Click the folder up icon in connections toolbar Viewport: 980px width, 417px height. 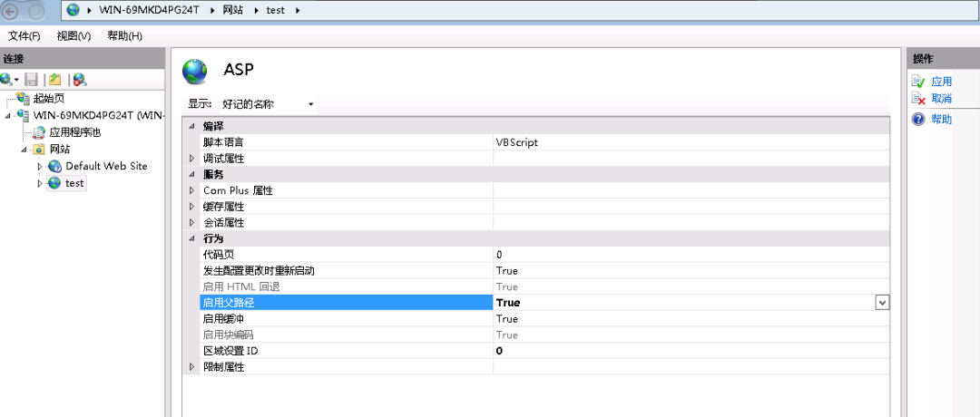55,79
